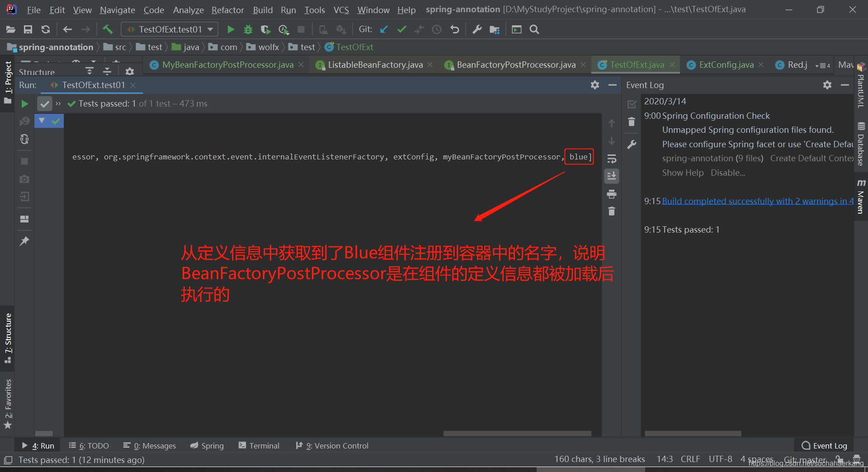Image resolution: width=868 pixels, height=472 pixels.
Task: Print console output with printer icon
Action: click(x=612, y=194)
